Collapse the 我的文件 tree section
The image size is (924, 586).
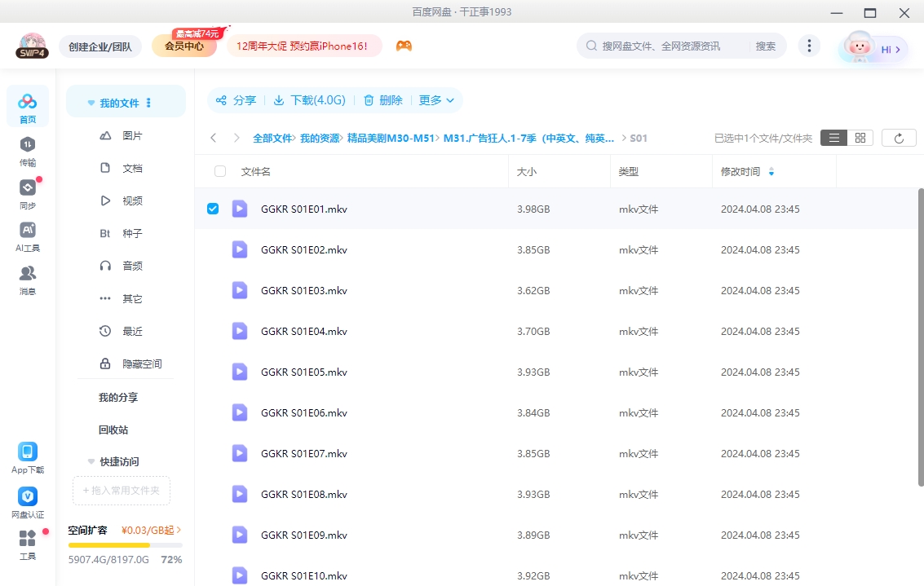pyautogui.click(x=91, y=104)
